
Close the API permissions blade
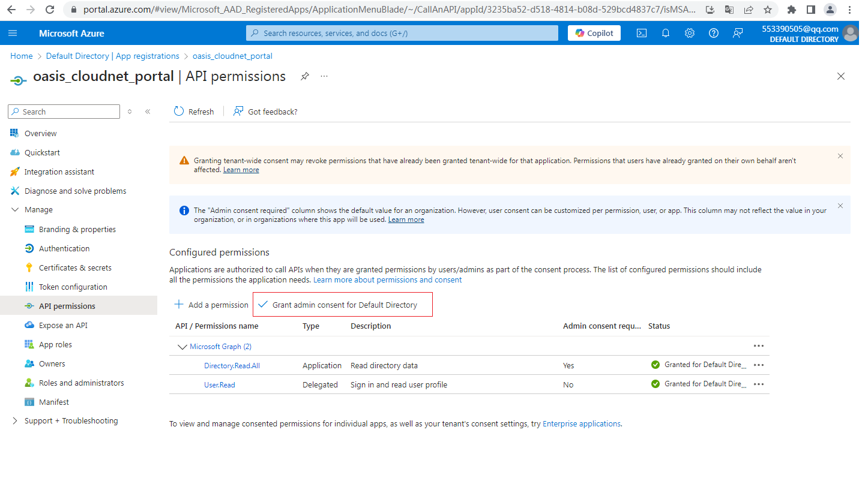tap(841, 76)
